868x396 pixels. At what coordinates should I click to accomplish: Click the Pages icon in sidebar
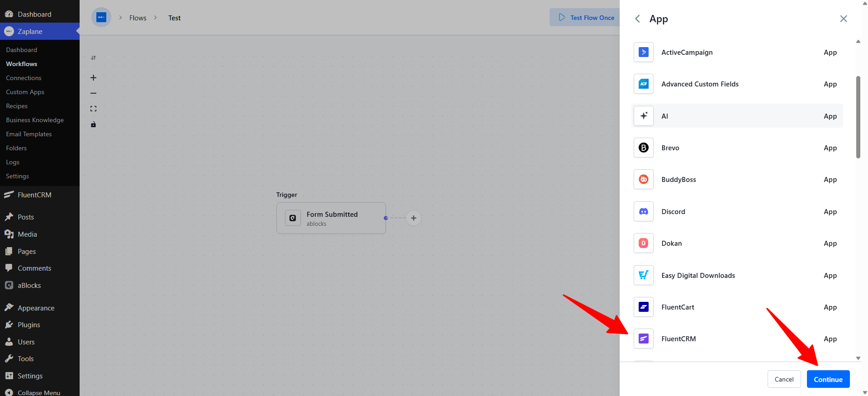9,251
